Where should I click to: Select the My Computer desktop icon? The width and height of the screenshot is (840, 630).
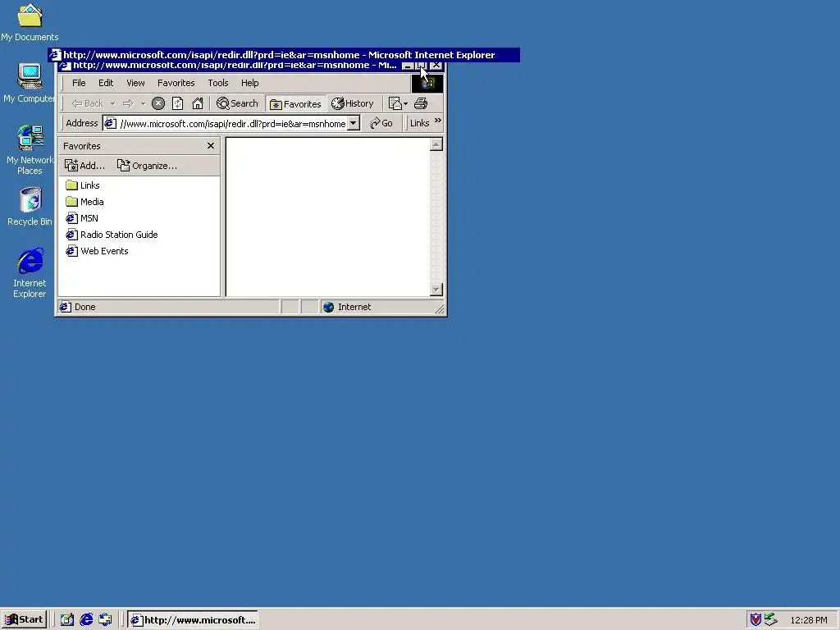[x=30, y=83]
